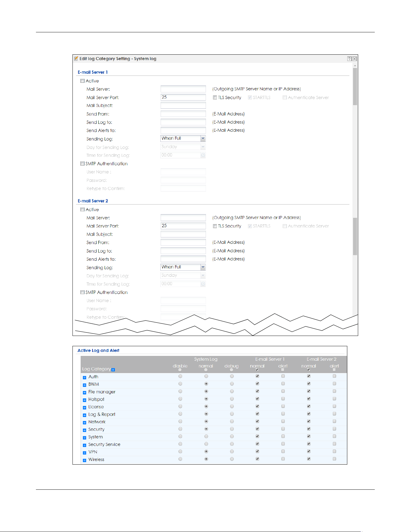Select all debug radio in System Log header
411x532 pixels.
(x=231, y=370)
